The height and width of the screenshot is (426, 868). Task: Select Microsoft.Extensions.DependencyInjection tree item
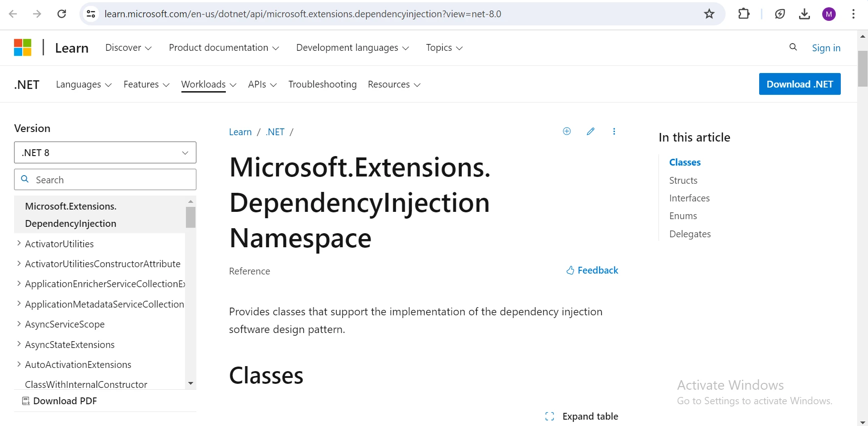pos(99,215)
